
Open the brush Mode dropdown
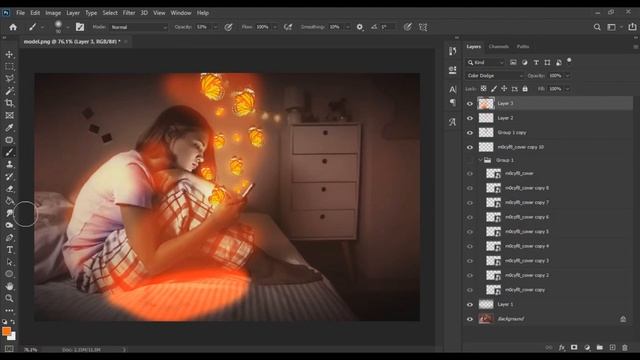(139, 27)
